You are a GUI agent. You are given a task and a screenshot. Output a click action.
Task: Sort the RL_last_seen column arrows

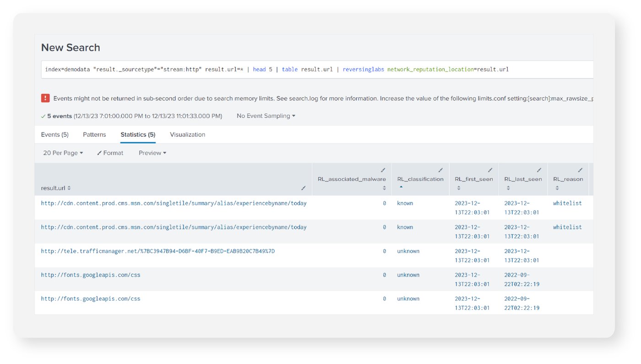pyautogui.click(x=508, y=188)
